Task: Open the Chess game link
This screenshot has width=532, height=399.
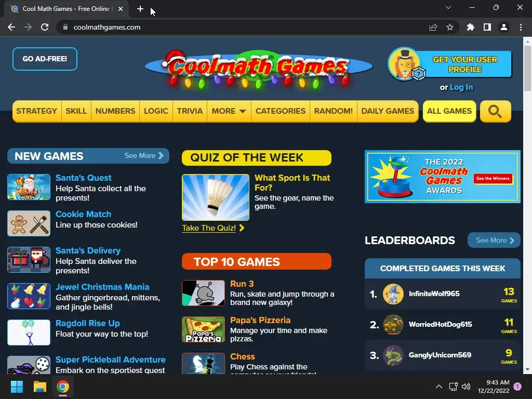Action: click(242, 356)
